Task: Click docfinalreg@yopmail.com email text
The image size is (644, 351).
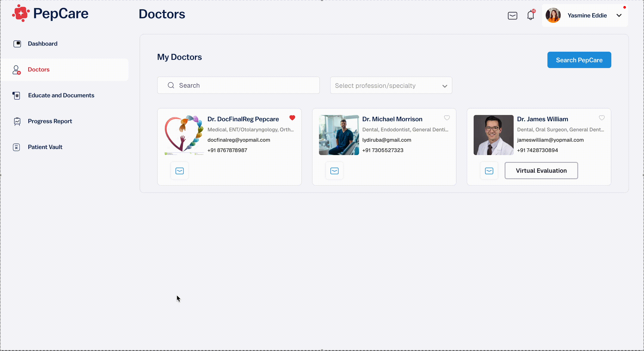Action: [239, 140]
